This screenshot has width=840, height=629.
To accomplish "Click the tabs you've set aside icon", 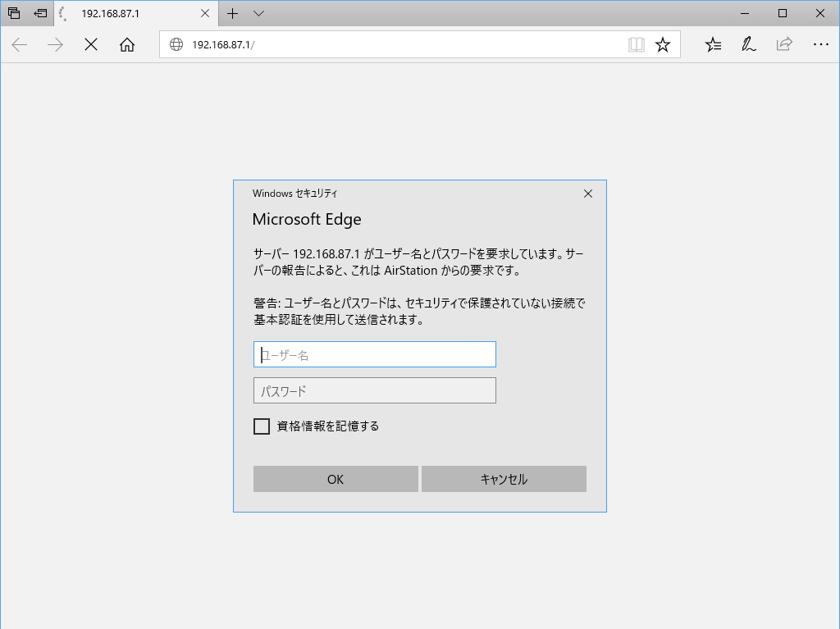I will pos(13,13).
